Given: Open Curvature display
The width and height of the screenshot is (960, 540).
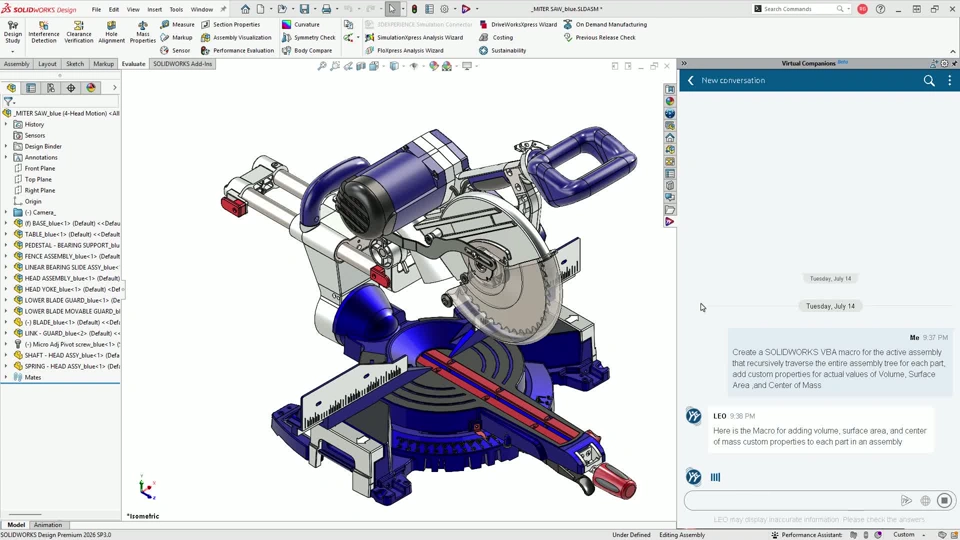Looking at the screenshot, I should [x=301, y=24].
